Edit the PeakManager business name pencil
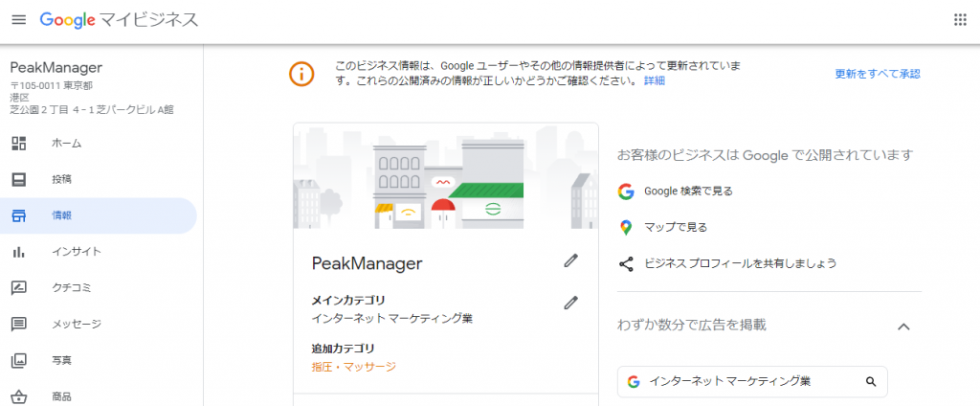980x406 pixels. click(570, 260)
